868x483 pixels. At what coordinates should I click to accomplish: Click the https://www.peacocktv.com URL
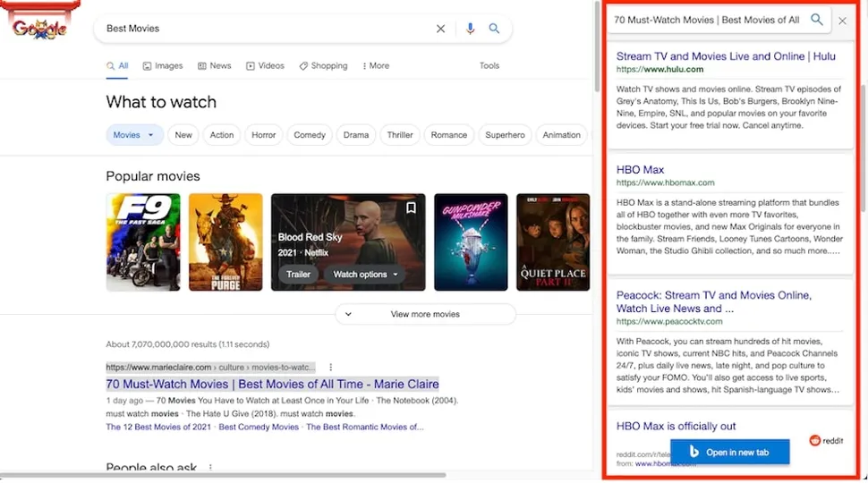(669, 321)
